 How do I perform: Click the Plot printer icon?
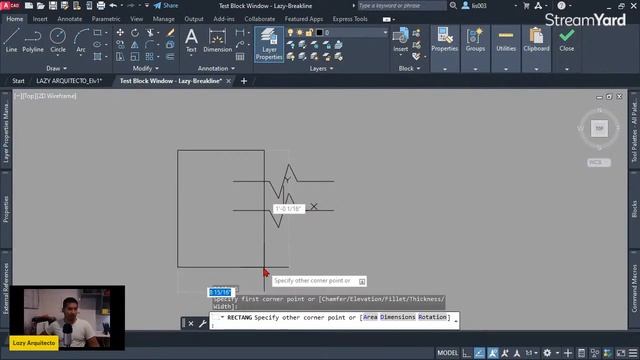click(101, 6)
